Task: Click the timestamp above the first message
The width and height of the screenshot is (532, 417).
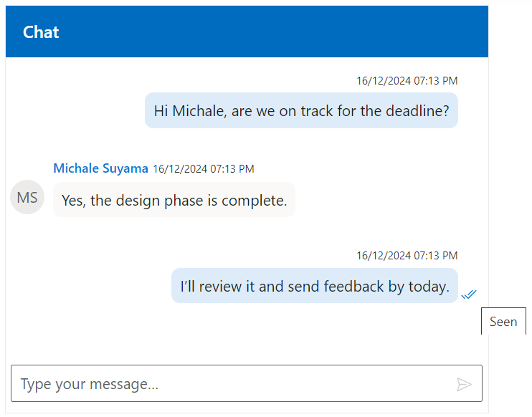Action: [407, 80]
